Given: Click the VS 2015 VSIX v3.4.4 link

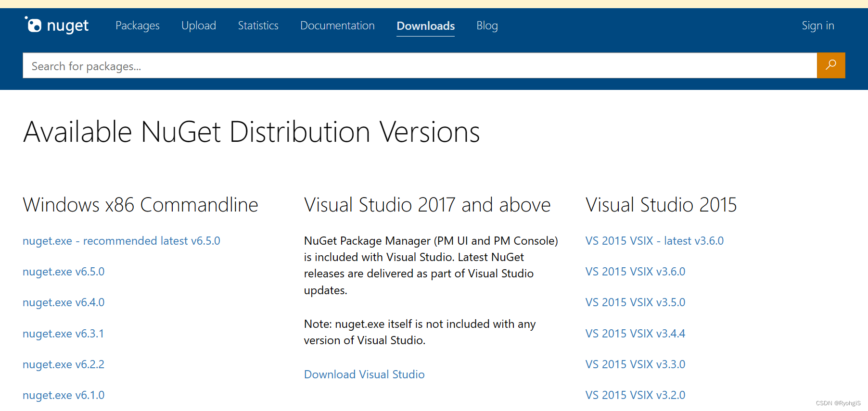Looking at the screenshot, I should (x=635, y=334).
